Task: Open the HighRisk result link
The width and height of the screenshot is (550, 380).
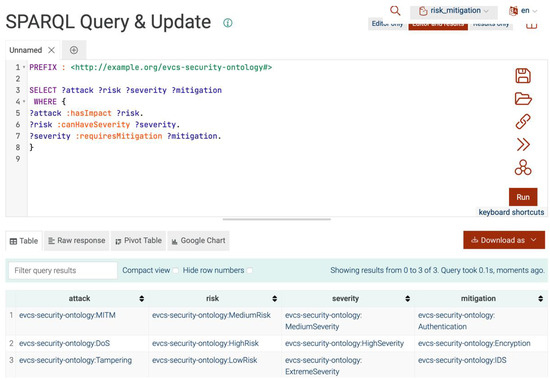Action: tap(205, 343)
